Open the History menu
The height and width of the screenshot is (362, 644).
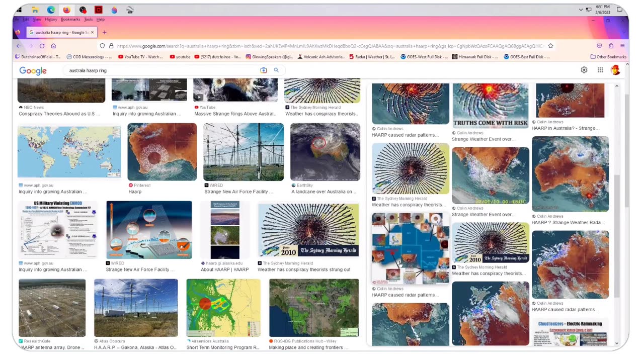(x=51, y=19)
